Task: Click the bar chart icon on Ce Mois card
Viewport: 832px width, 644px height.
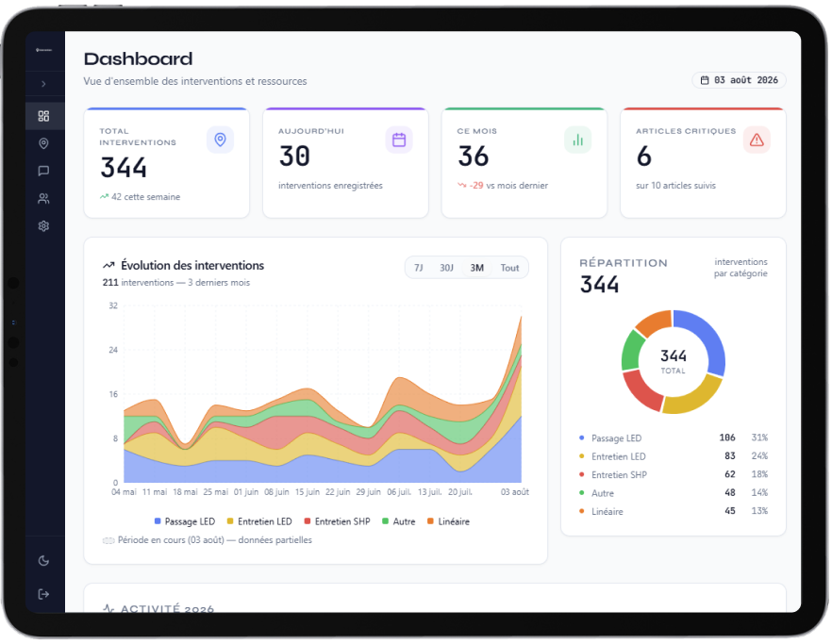Action: [x=578, y=140]
